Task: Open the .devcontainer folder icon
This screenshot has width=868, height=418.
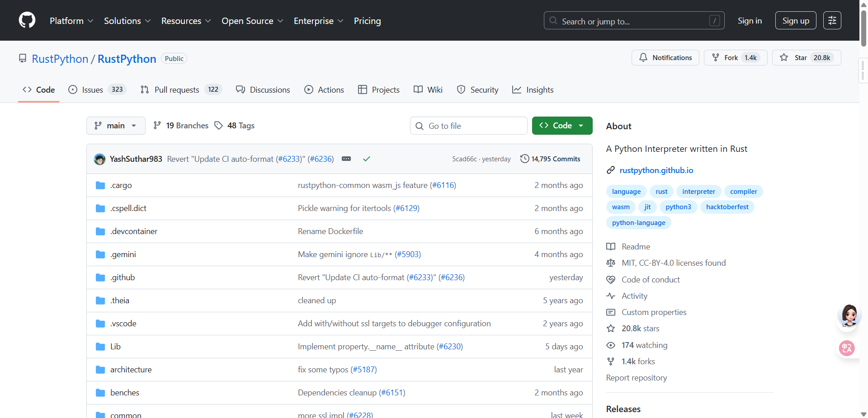Action: 100,231
